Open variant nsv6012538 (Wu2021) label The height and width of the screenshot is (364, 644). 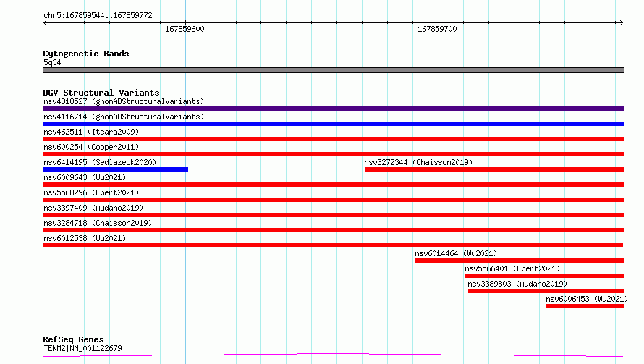(85, 238)
